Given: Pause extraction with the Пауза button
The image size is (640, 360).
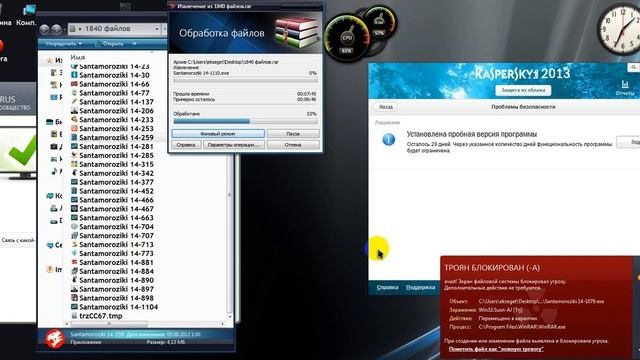Looking at the screenshot, I should click(293, 133).
